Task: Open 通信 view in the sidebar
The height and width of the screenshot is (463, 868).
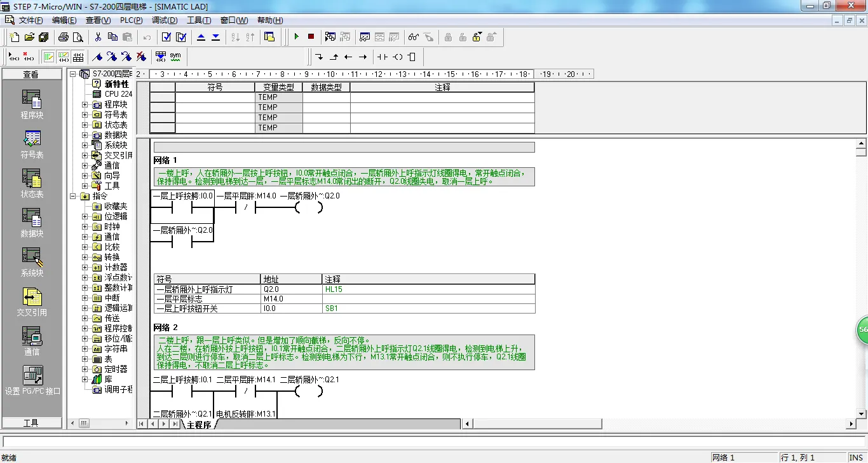Action: [x=32, y=342]
